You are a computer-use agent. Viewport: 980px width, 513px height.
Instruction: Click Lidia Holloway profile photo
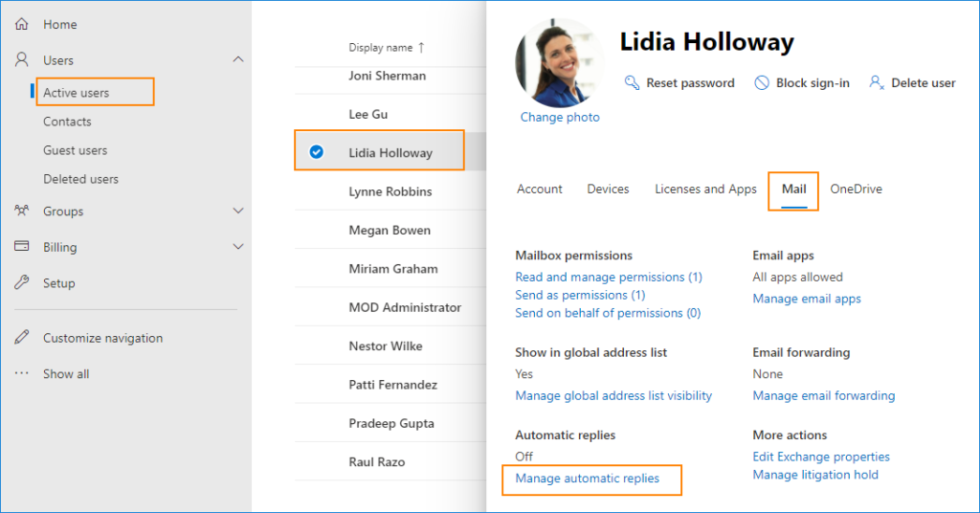click(x=559, y=62)
